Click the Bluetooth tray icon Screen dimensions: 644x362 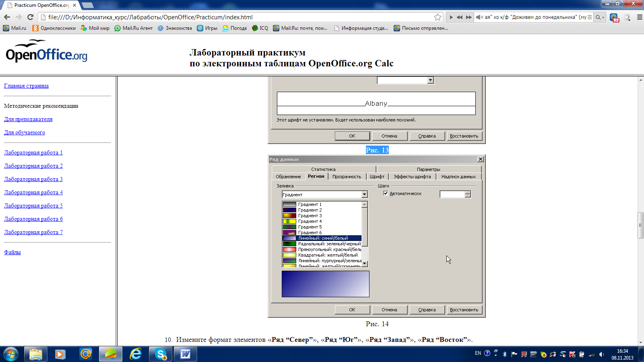(x=505, y=354)
